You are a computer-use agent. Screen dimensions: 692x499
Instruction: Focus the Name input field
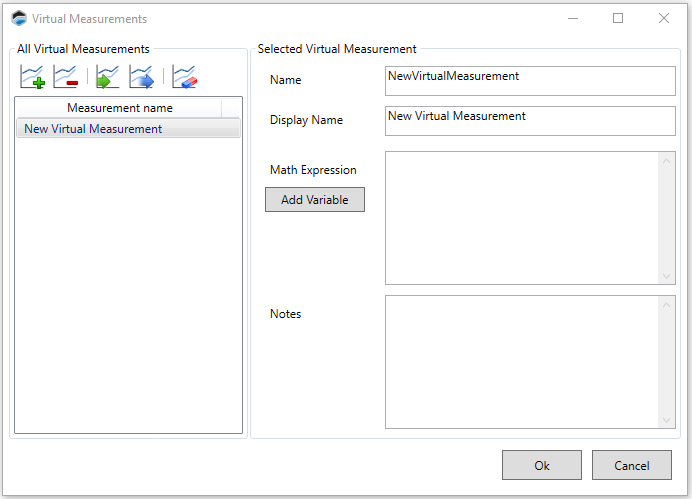(x=530, y=81)
